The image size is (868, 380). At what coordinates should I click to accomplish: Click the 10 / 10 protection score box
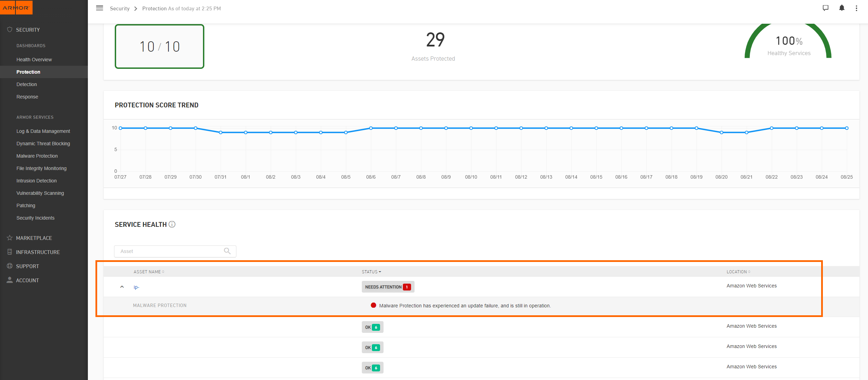(160, 46)
